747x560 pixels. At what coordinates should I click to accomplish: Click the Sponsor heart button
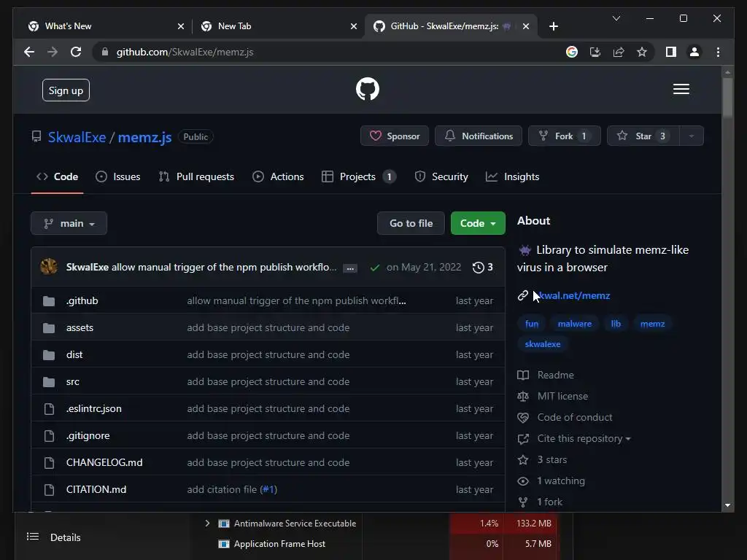click(x=395, y=136)
